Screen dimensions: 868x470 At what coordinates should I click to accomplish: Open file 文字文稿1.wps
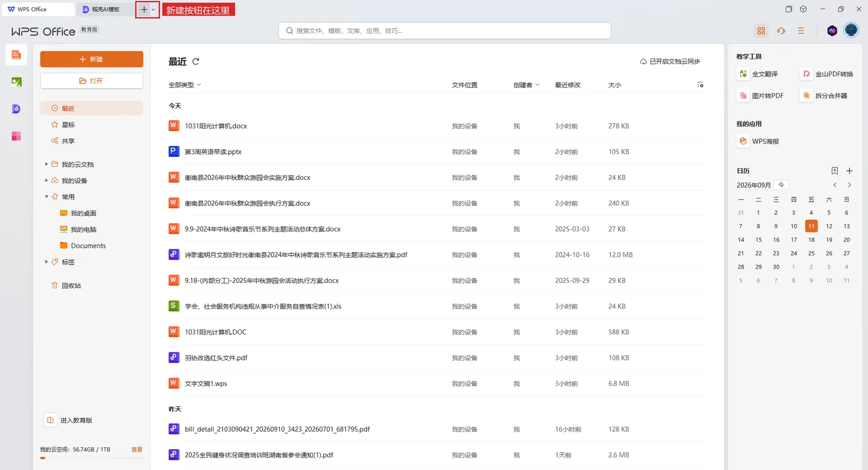tap(206, 384)
